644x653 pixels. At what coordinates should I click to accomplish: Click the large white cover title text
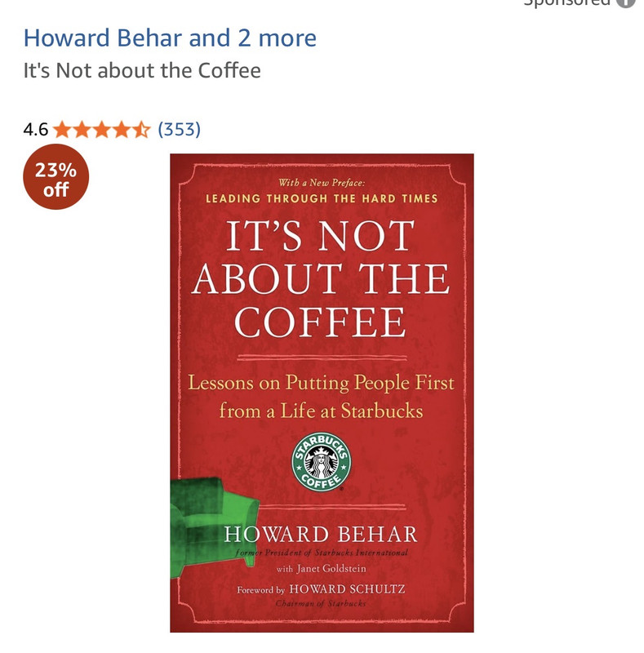[x=321, y=278]
